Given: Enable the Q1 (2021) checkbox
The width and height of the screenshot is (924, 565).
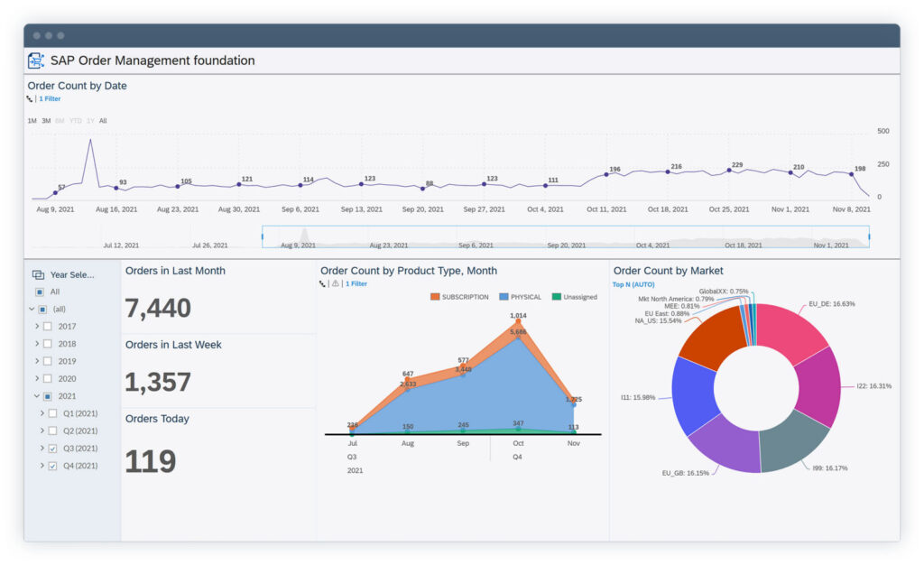Looking at the screenshot, I should (x=52, y=413).
